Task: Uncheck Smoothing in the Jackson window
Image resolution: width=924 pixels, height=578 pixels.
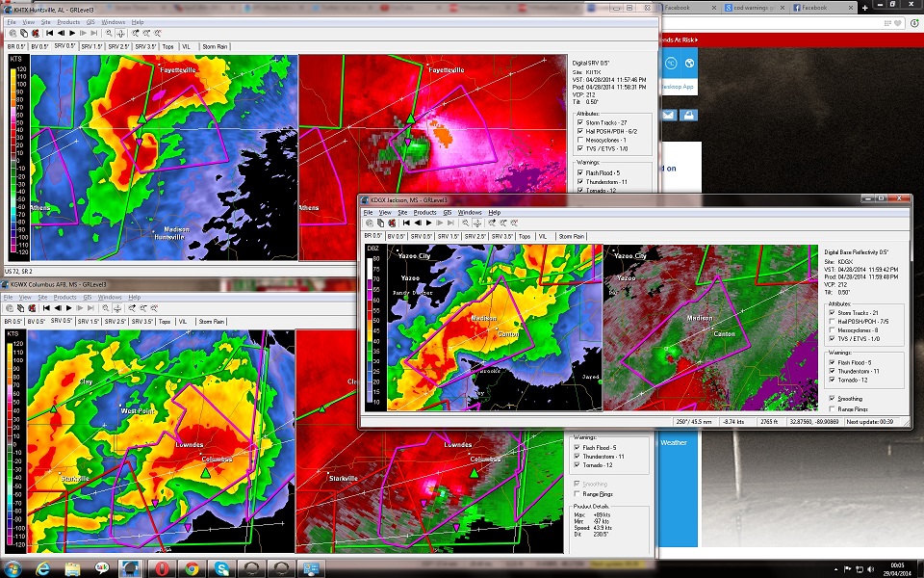Action: [833, 398]
